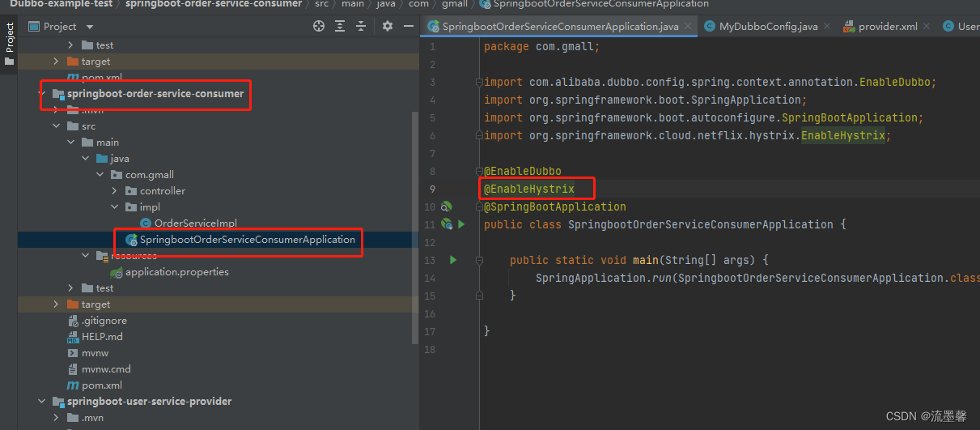Click EnableHystrix in the line 6 import
The height and width of the screenshot is (430, 980).
(842, 135)
